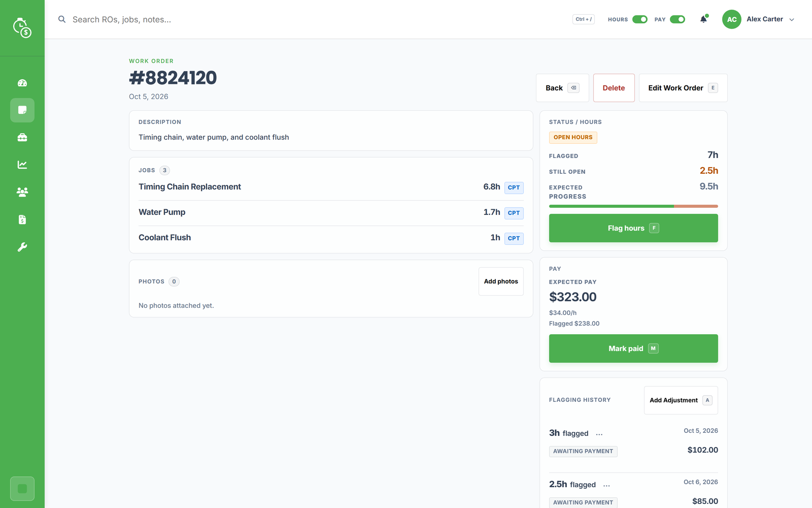Open options menu for 3h flagged entry
This screenshot has height=508, width=812.
tap(599, 434)
